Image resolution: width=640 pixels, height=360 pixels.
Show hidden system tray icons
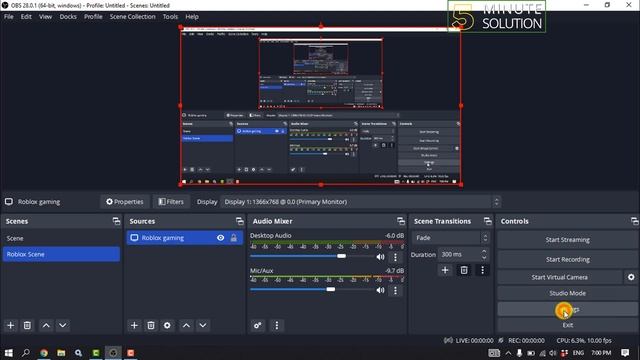[x=508, y=353]
